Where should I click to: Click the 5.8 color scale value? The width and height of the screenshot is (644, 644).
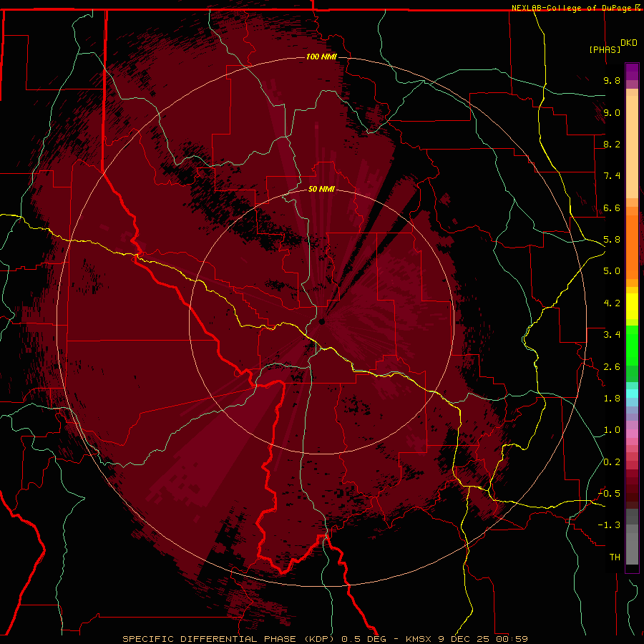[612, 240]
